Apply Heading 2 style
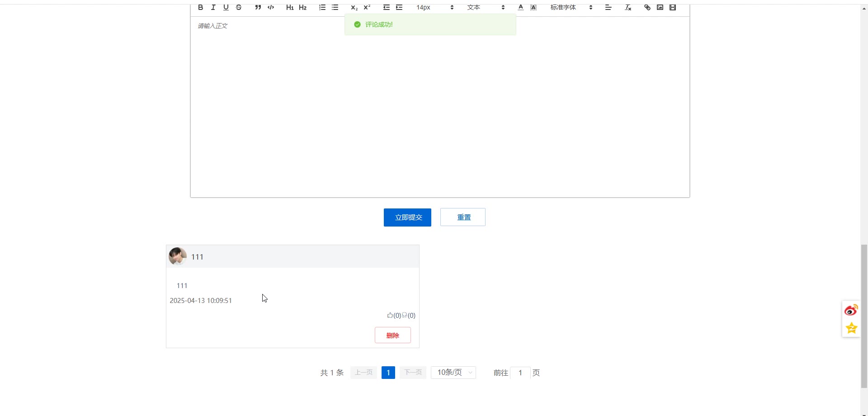 coord(303,7)
